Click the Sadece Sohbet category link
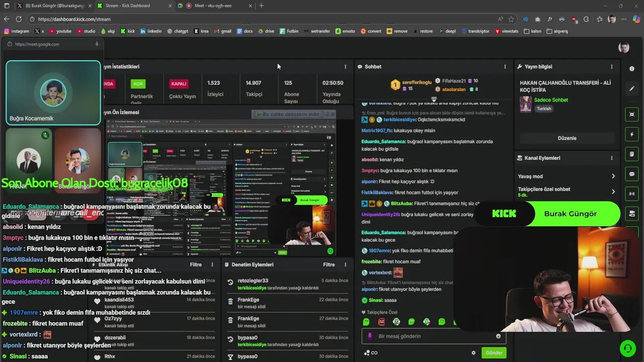644x362 pixels. 551,100
